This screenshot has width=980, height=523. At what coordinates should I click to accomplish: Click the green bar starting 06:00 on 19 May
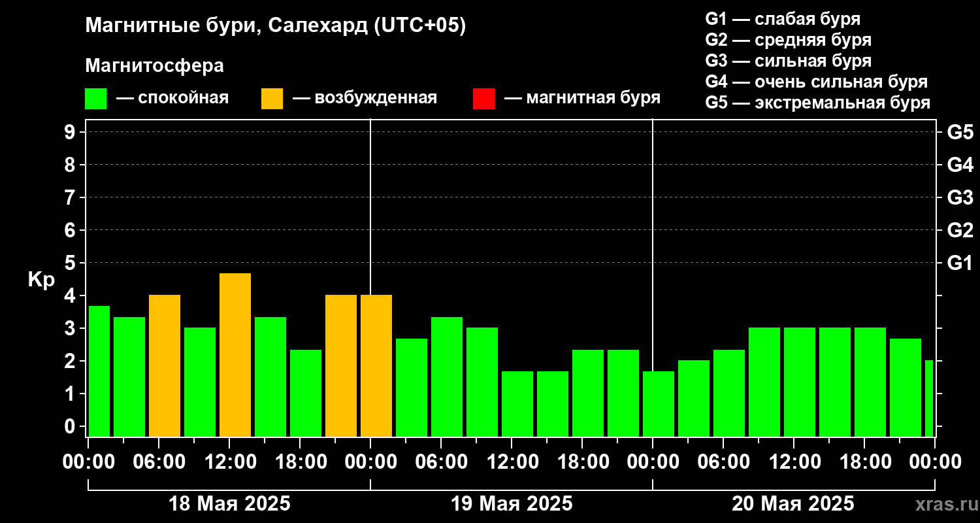click(x=447, y=377)
